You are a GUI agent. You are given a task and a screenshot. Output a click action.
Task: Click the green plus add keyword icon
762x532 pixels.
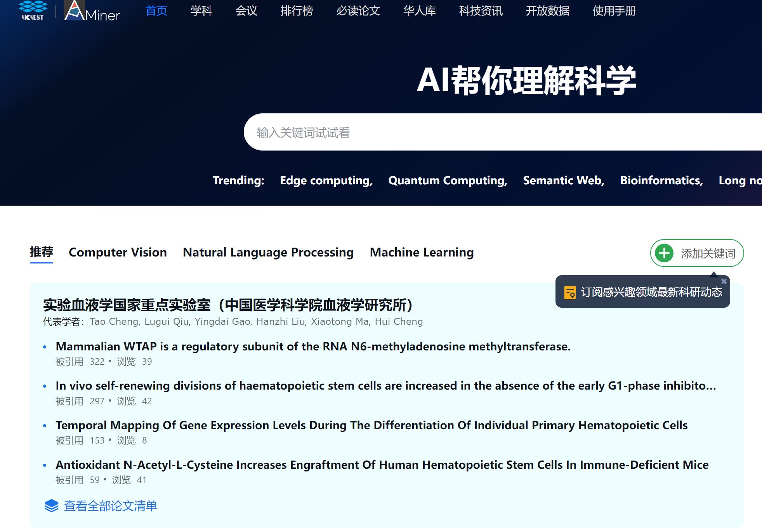point(664,253)
